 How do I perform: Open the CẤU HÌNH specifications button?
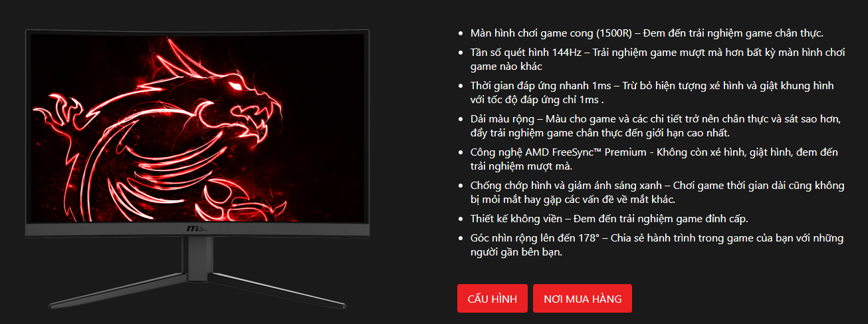coord(492,299)
